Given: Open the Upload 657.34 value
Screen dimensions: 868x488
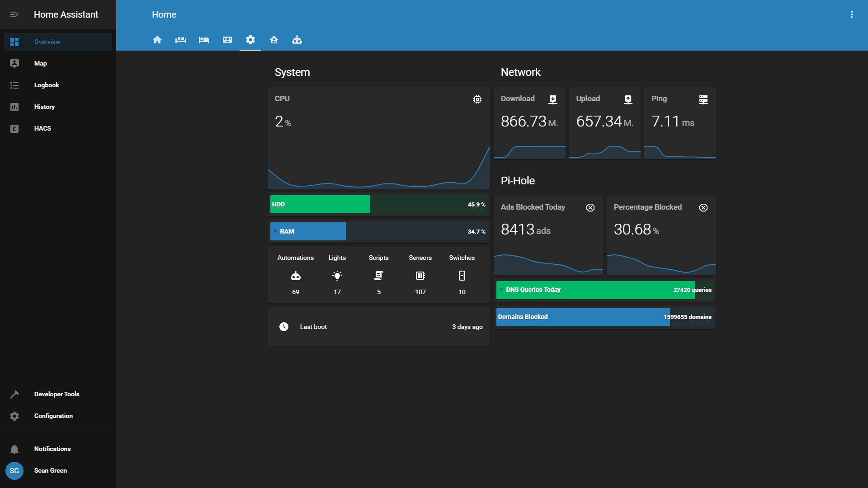Looking at the screenshot, I should pos(605,122).
